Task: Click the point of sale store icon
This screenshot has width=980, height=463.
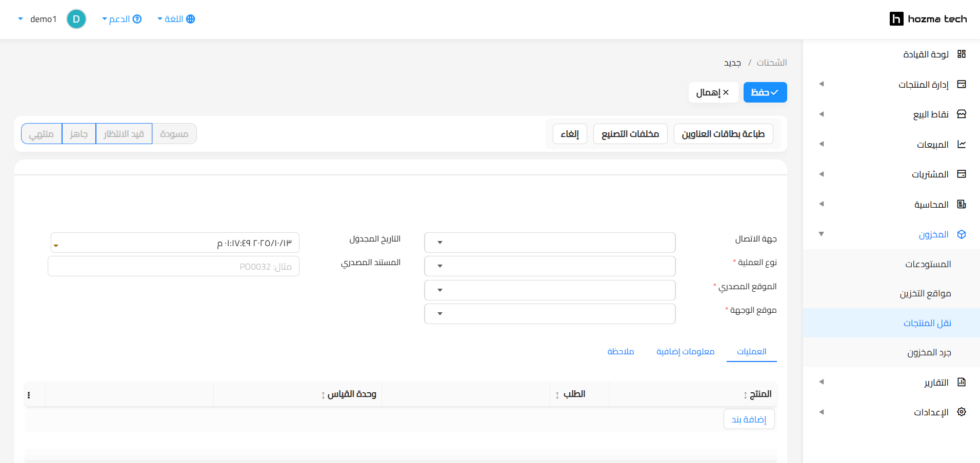Action: coord(962,114)
